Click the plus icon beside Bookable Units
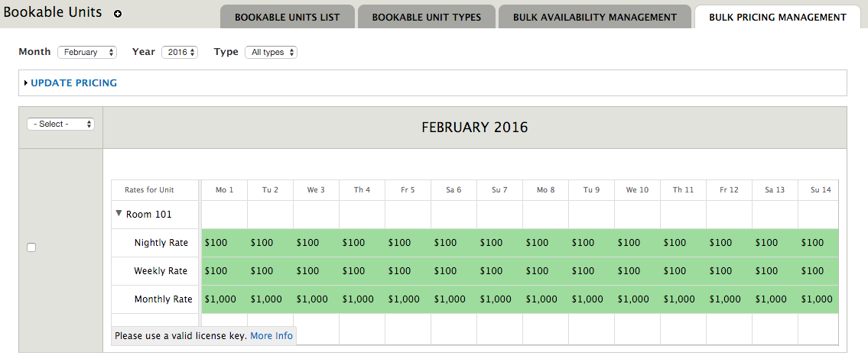The height and width of the screenshot is (362, 868). click(117, 14)
